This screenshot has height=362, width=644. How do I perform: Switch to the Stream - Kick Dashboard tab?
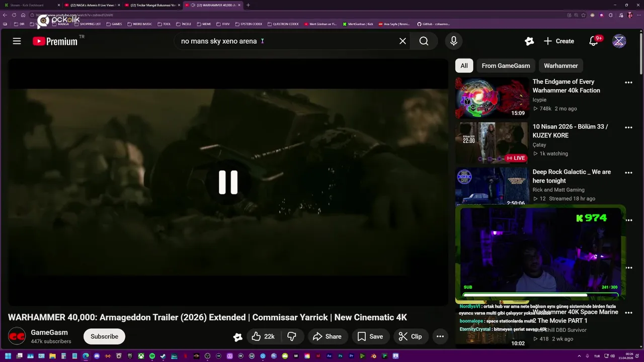tap(30, 5)
